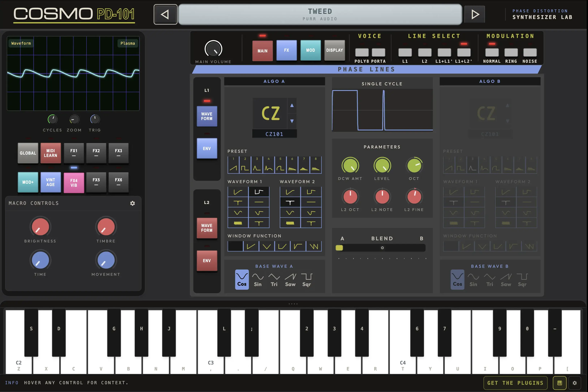Toggle VINT AGE effect

(x=51, y=182)
